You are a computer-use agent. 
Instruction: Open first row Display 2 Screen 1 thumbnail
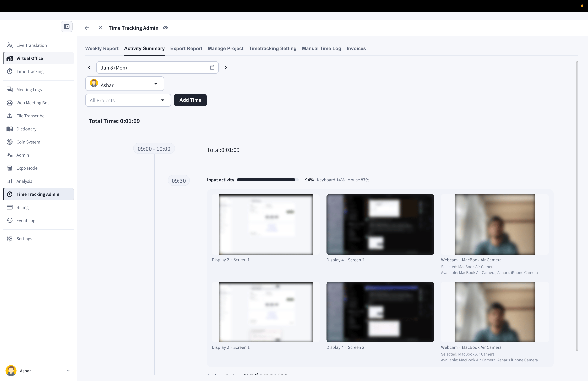[x=266, y=224]
